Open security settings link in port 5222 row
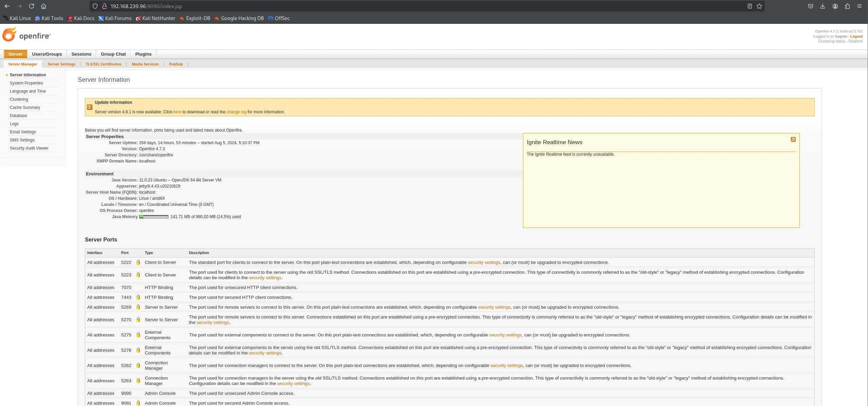 click(484, 262)
